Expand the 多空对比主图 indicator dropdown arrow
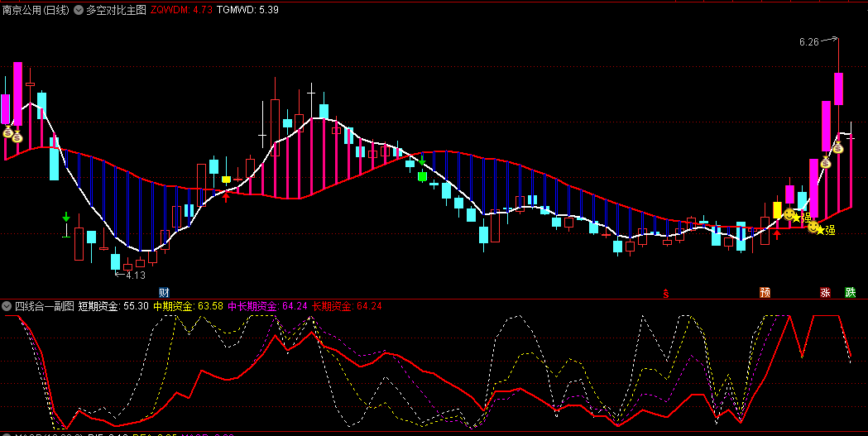This screenshot has height=436, width=868. point(79,10)
